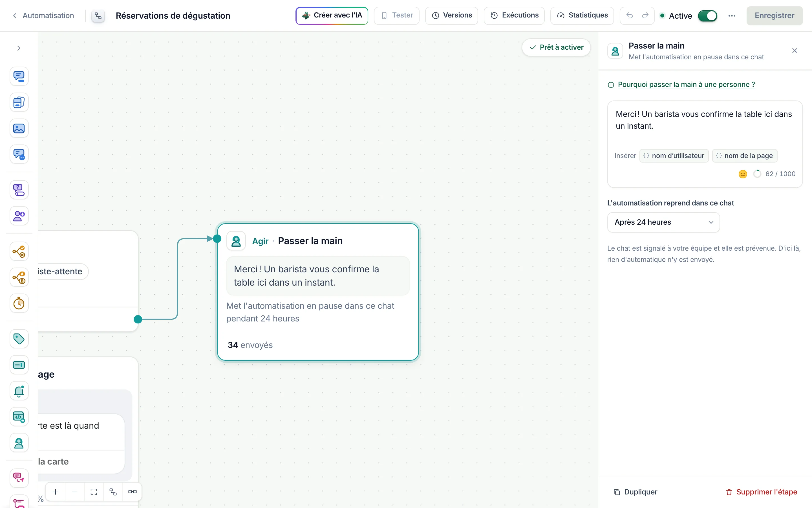
Task: Add a webhook code step from sidebar
Action: [x=19, y=417]
